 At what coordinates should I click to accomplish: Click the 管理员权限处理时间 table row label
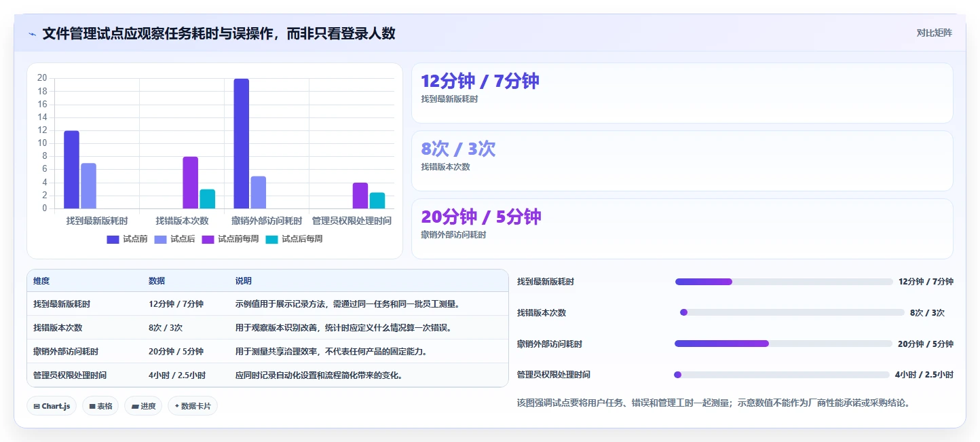(70, 375)
